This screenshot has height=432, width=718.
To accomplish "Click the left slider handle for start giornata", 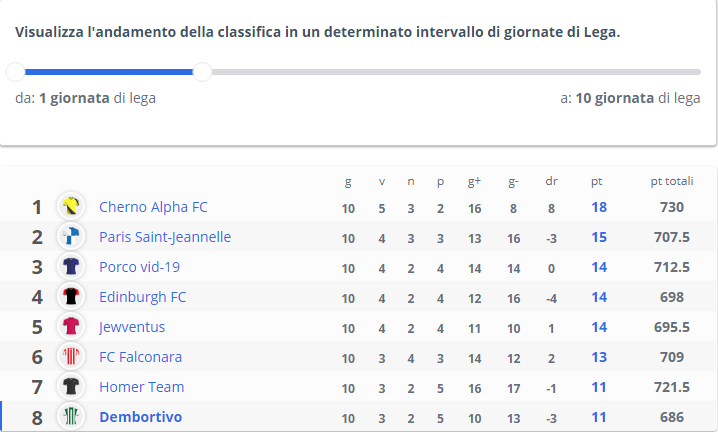I will (x=16, y=72).
